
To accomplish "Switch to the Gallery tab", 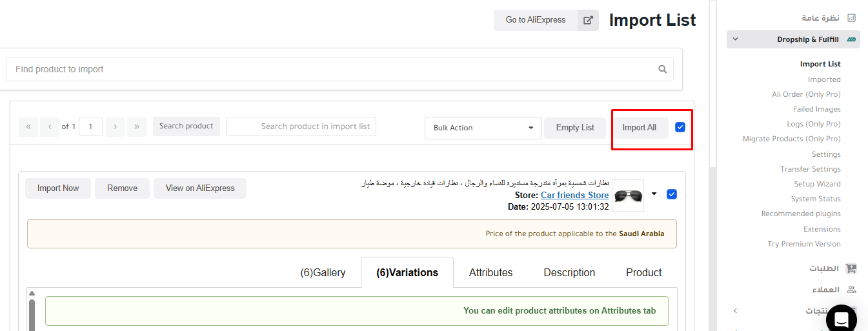I will pyautogui.click(x=323, y=272).
